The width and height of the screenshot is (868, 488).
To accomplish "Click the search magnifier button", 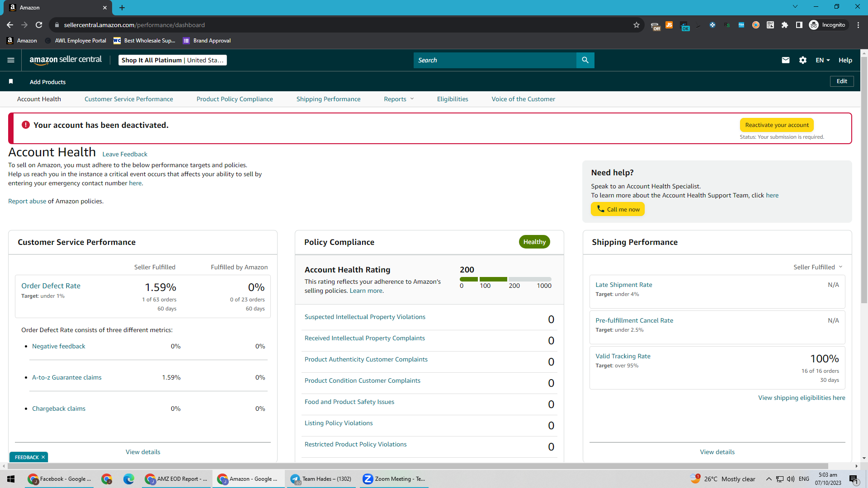I will click(x=585, y=60).
